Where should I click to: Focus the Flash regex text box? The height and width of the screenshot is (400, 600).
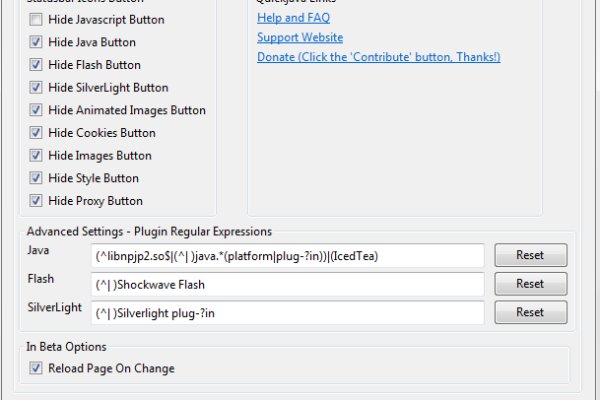(287, 284)
